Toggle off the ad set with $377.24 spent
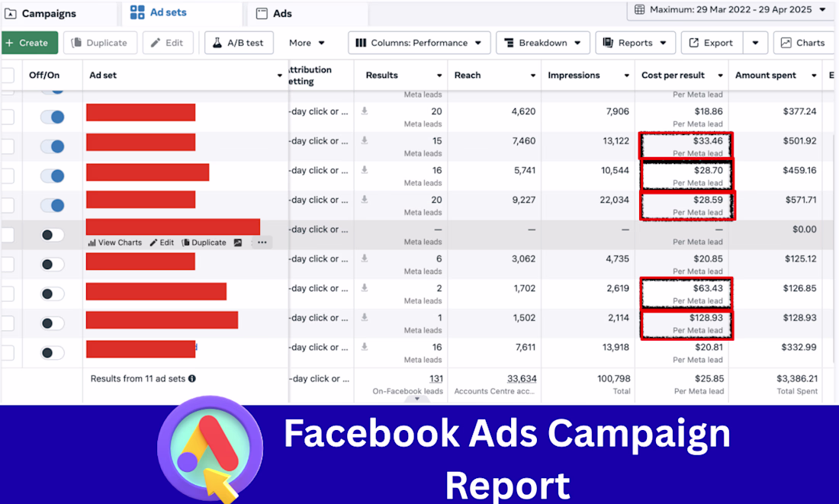Image resolution: width=839 pixels, height=504 pixels. [x=53, y=117]
